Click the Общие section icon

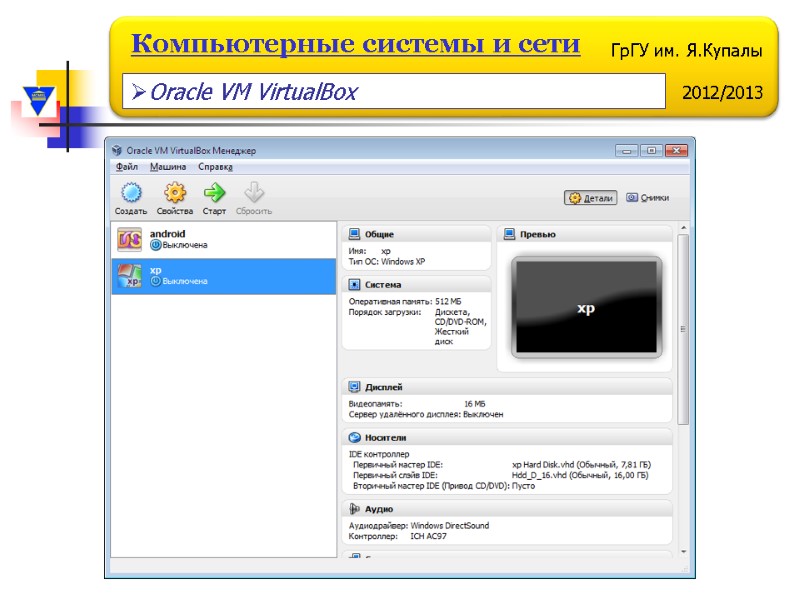point(354,234)
